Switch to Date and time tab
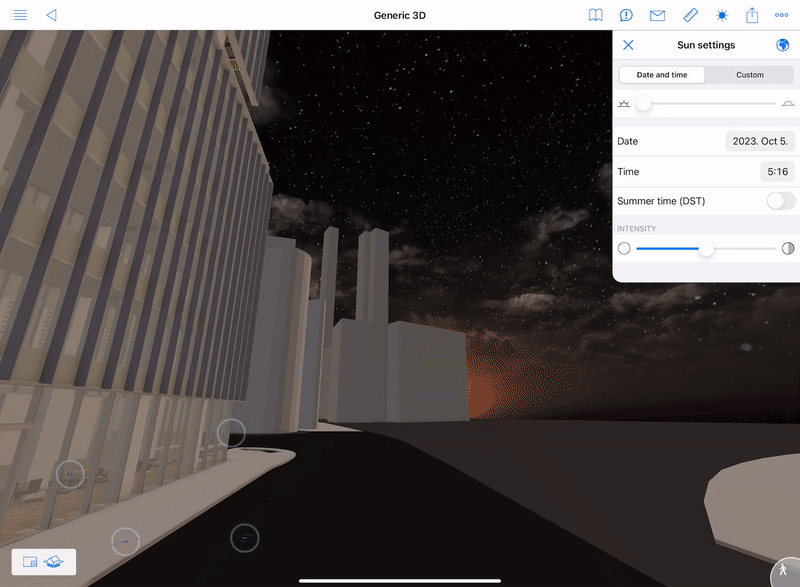This screenshot has width=800, height=587. [662, 75]
